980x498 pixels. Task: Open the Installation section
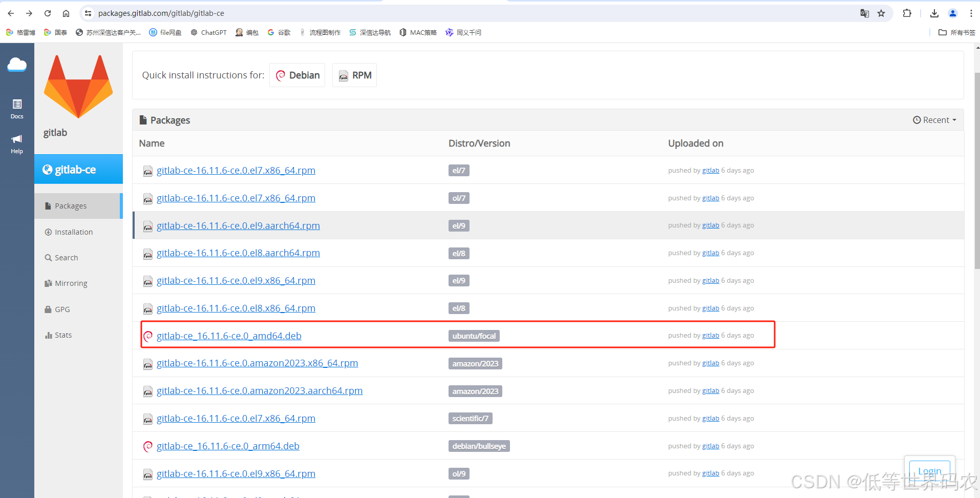(73, 232)
